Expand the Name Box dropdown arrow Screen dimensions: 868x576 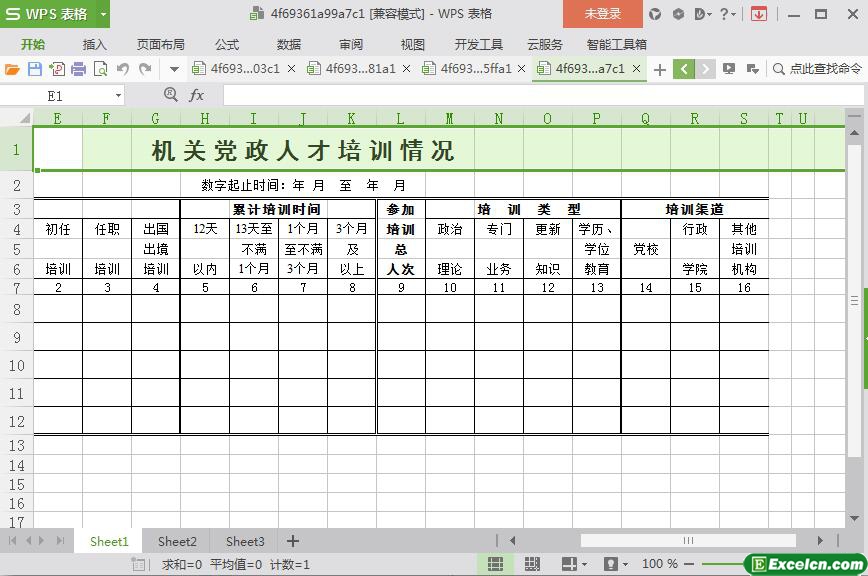tap(118, 96)
